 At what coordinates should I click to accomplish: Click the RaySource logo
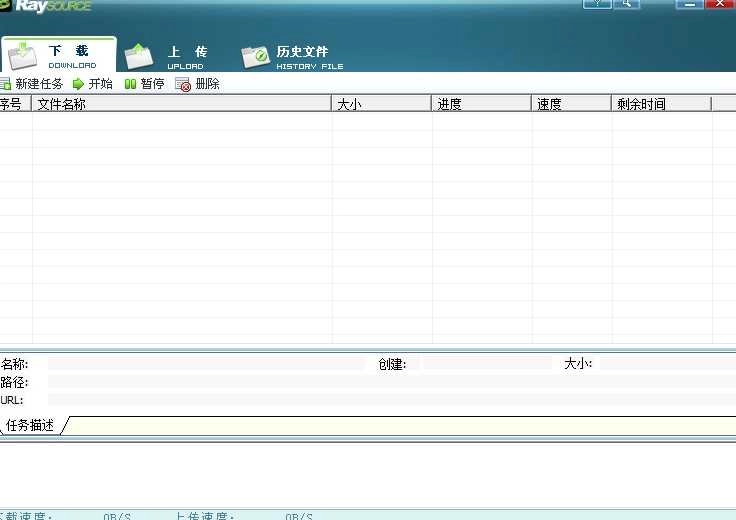[x=46, y=6]
